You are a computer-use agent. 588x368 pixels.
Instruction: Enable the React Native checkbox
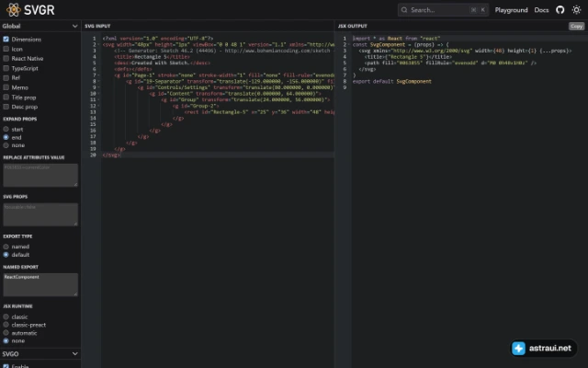[6, 58]
